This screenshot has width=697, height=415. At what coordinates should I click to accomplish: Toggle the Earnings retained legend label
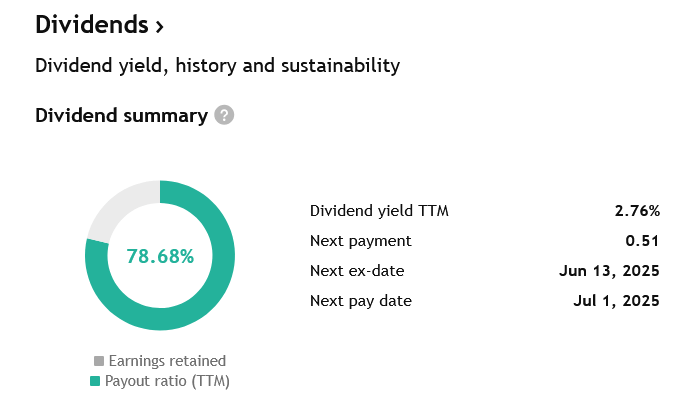[167, 361]
